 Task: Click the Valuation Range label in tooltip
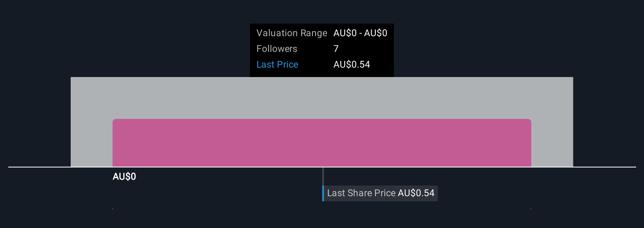(x=291, y=33)
